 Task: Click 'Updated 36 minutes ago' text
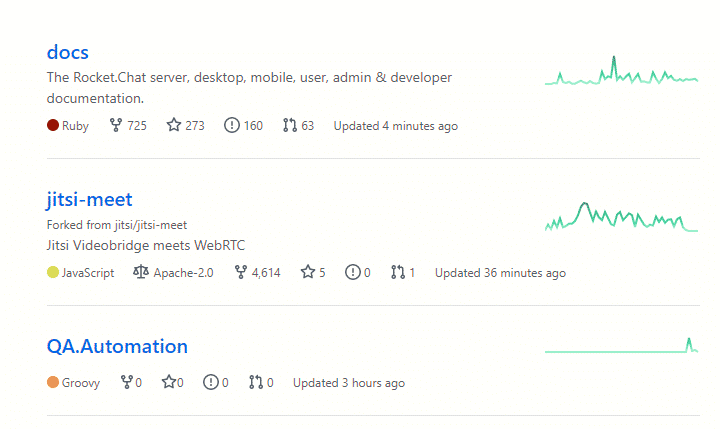coord(500,273)
